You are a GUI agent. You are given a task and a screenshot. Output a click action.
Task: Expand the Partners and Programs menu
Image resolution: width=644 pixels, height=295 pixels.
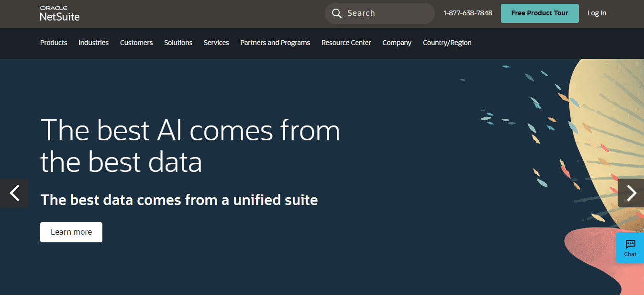275,43
